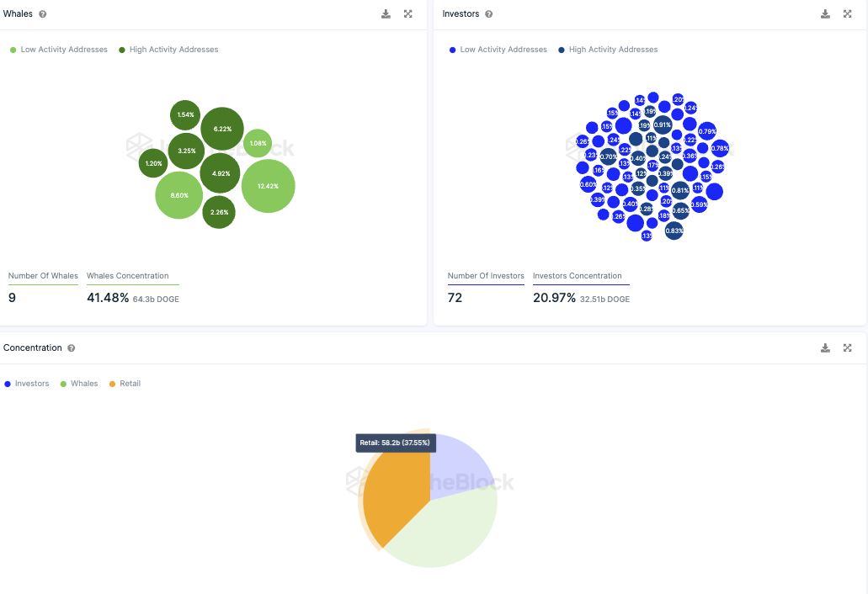Open the Investors help question icon
Screen dimensions: 868x594
click(x=489, y=14)
